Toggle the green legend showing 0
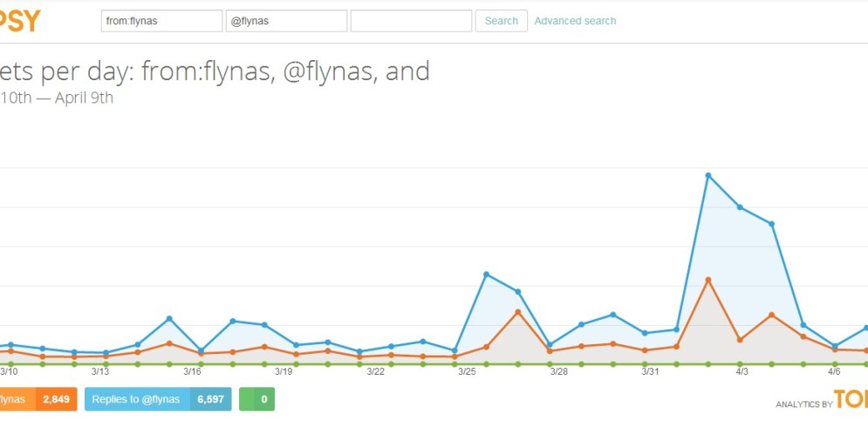868x434 pixels. click(256, 399)
